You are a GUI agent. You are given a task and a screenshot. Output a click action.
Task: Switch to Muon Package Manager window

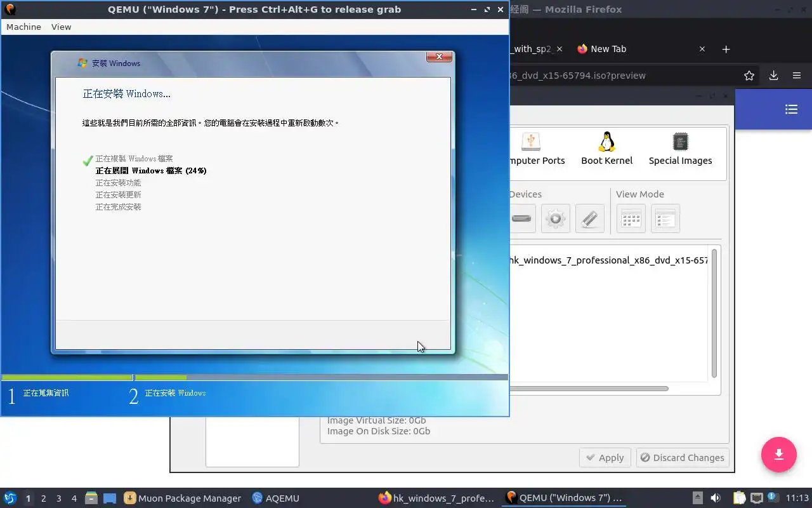click(183, 498)
